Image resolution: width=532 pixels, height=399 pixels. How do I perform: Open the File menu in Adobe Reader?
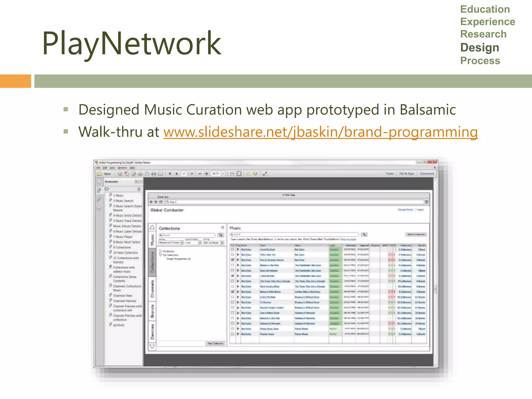coord(98,168)
